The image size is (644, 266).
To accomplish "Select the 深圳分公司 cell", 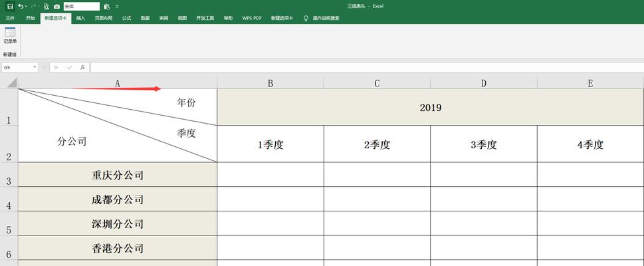I will click(x=118, y=223).
